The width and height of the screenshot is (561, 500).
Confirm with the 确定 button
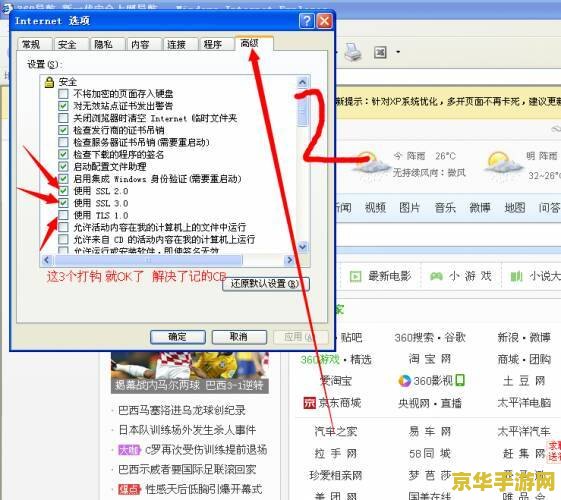coord(178,337)
